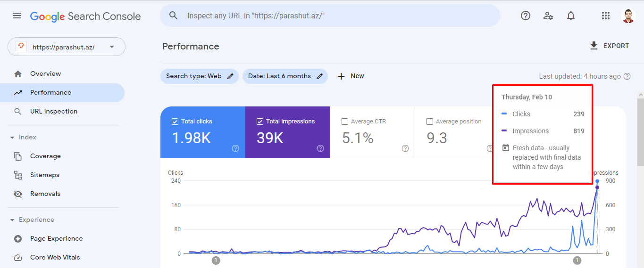The height and width of the screenshot is (268, 644).
Task: Collapse the Experience section
Action: (x=12, y=220)
